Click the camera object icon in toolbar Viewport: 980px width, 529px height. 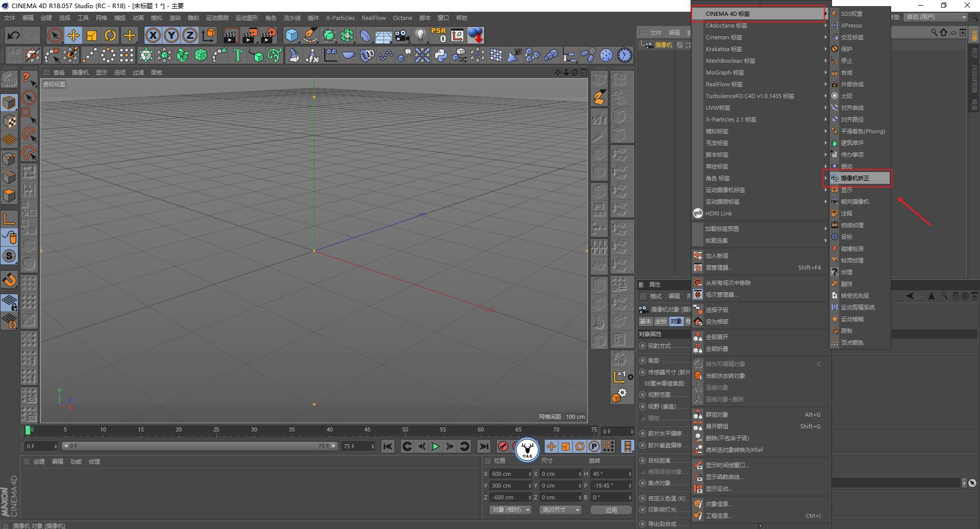(x=402, y=35)
